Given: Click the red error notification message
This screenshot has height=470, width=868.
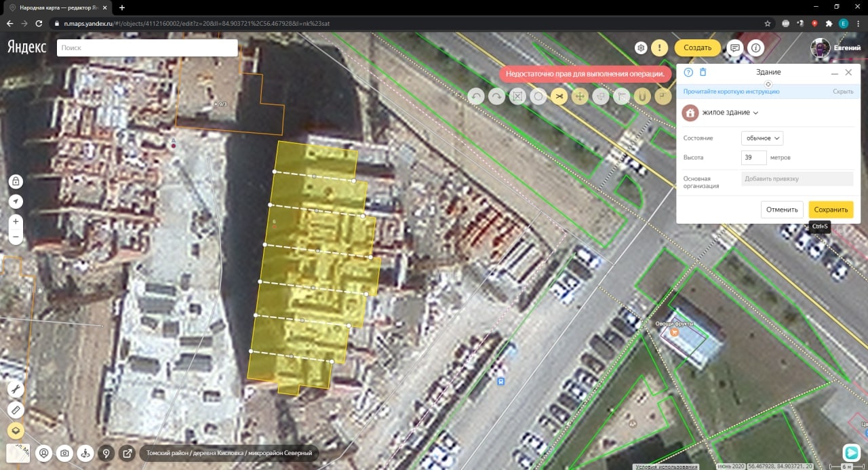Looking at the screenshot, I should [x=586, y=74].
